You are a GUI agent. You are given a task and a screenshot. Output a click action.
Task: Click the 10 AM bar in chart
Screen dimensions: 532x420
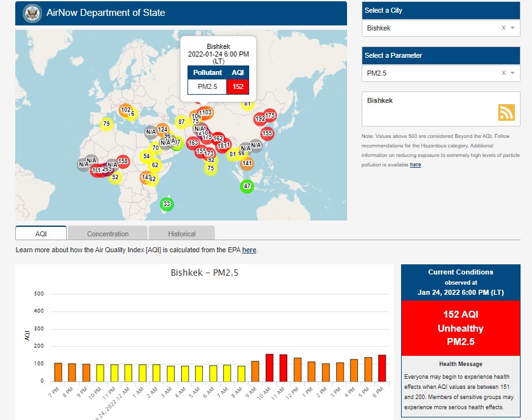[x=269, y=367]
